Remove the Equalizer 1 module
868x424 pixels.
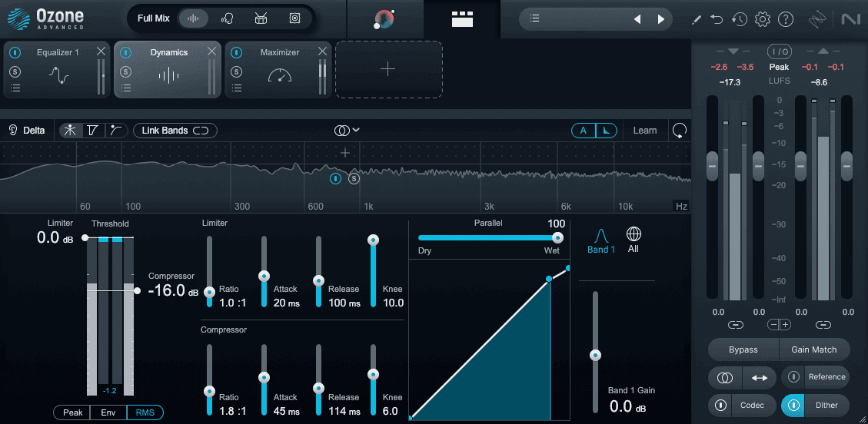101,51
